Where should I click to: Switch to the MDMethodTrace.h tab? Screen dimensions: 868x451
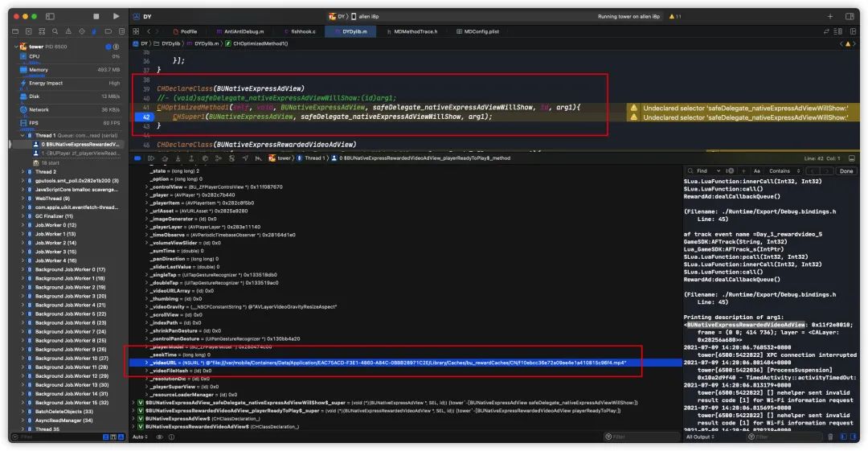[x=412, y=31]
